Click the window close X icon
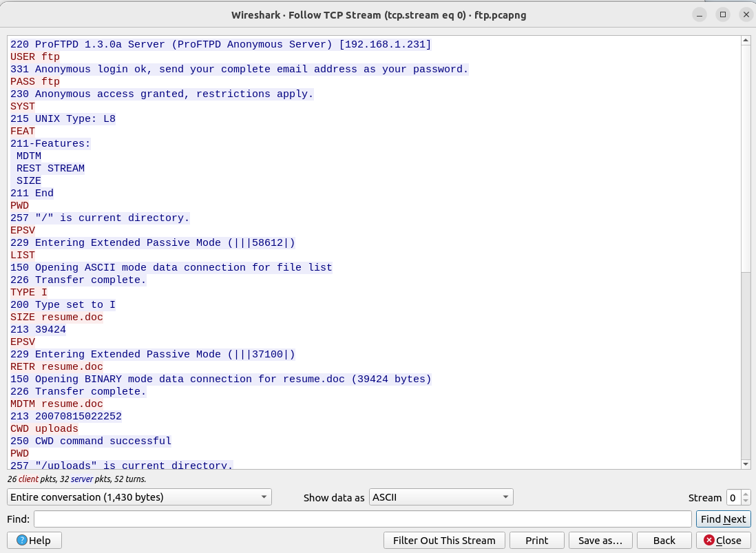 [746, 15]
